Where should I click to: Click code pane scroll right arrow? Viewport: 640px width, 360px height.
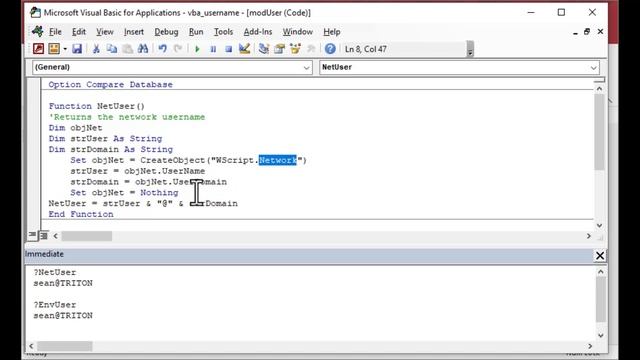coord(588,236)
